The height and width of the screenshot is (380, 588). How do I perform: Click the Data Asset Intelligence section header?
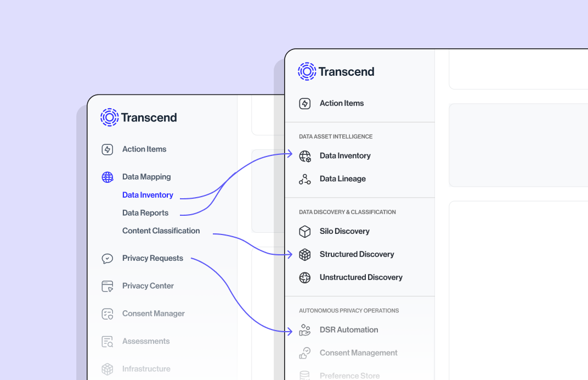tap(336, 137)
